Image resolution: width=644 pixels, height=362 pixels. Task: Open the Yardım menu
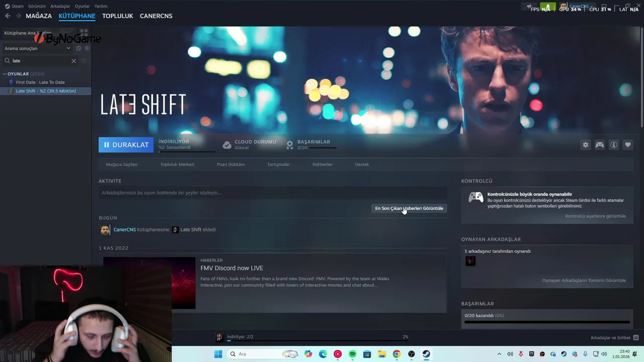(101, 6)
